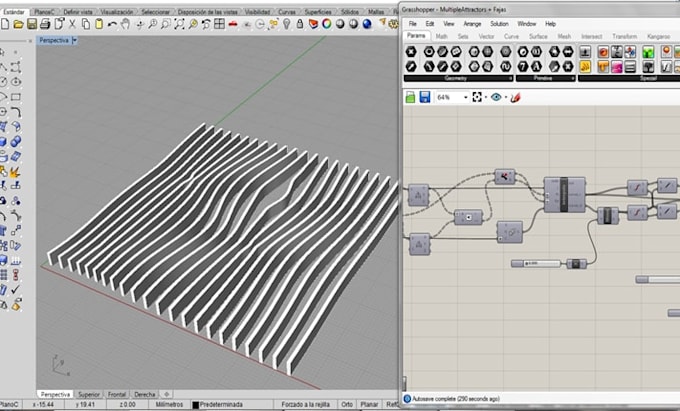Select the Pan hand tool
This screenshot has width=680, height=411.
click(x=125, y=24)
